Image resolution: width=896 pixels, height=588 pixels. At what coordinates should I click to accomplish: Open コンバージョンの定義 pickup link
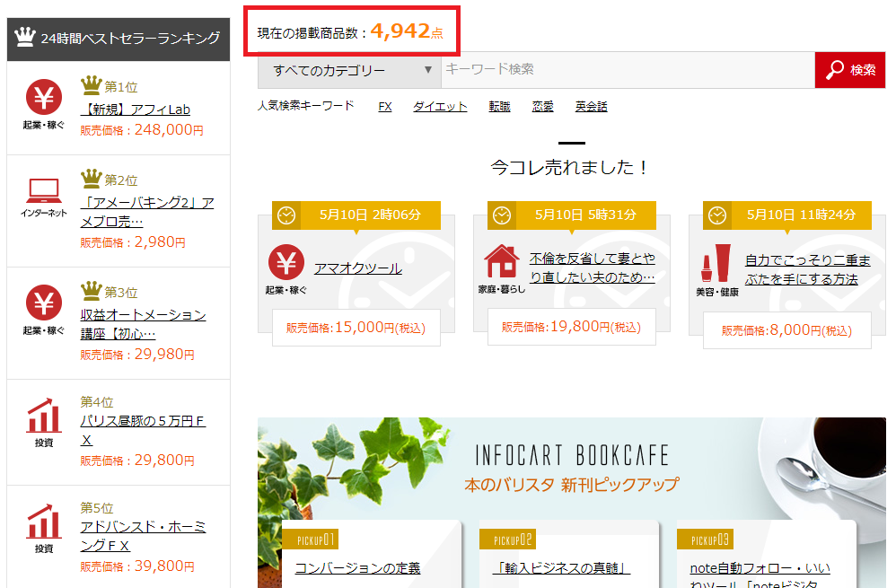[x=357, y=568]
